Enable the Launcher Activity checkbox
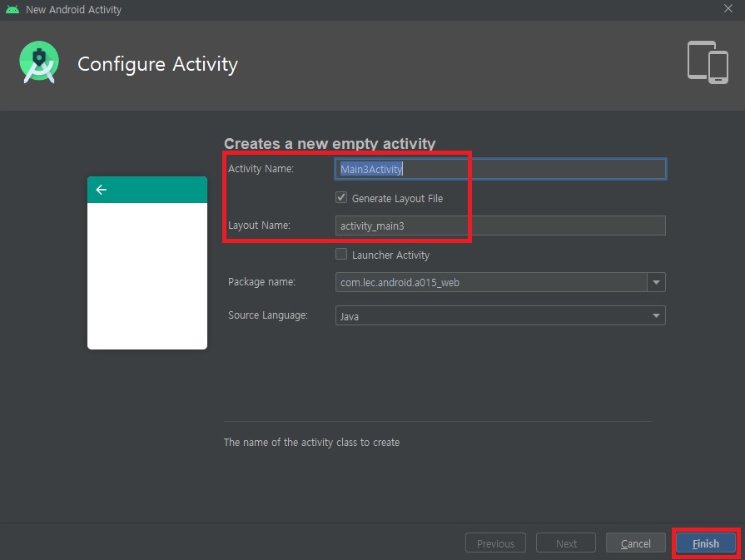Viewport: 745px width, 560px height. 341,254
